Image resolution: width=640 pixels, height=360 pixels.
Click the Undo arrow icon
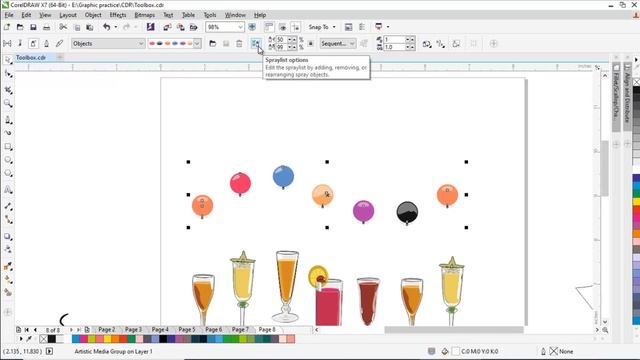pyautogui.click(x=107, y=27)
